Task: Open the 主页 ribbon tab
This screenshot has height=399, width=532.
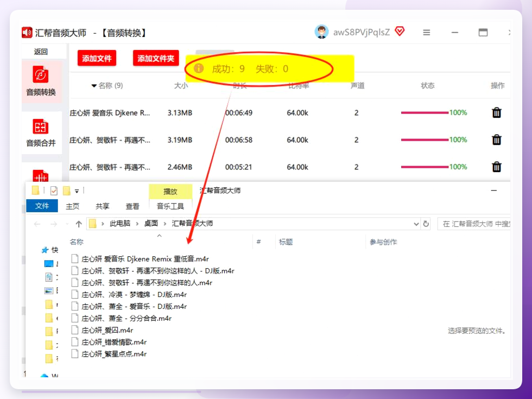Action: pos(72,206)
